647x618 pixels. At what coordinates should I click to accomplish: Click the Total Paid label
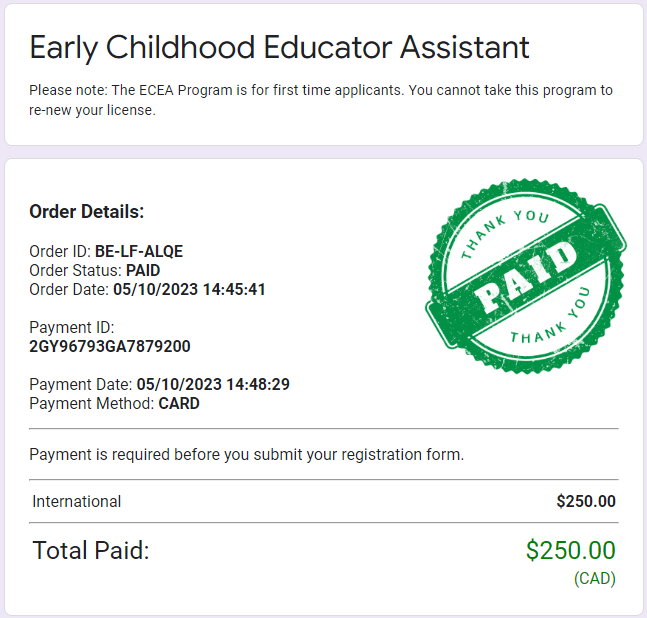pyautogui.click(x=91, y=550)
